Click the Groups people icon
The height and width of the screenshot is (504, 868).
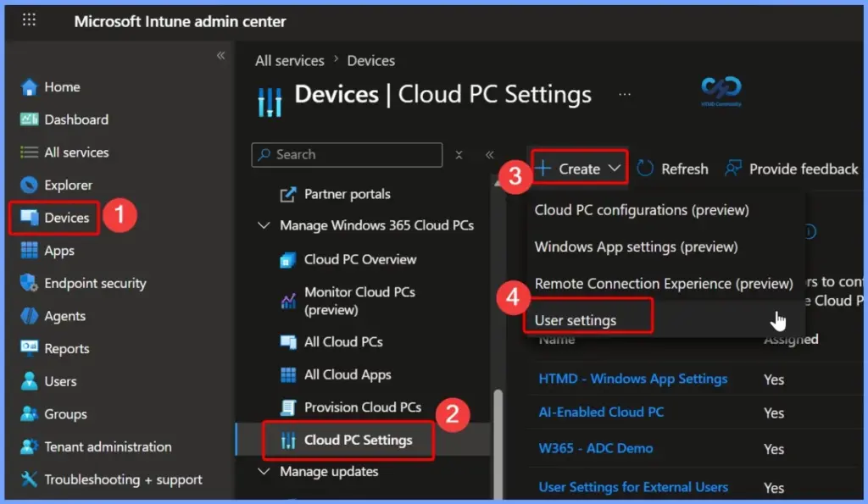tap(29, 414)
